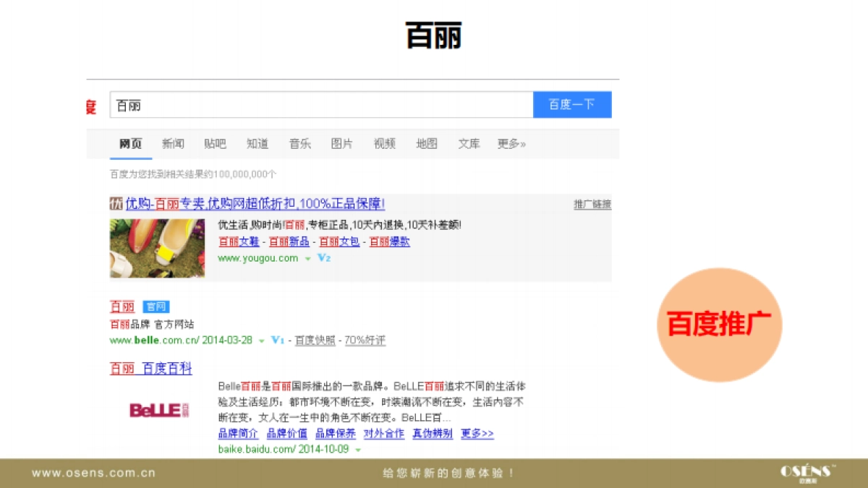The image size is (868, 488).
Task: Switch to the 新闻 results tab
Action: pyautogui.click(x=174, y=144)
